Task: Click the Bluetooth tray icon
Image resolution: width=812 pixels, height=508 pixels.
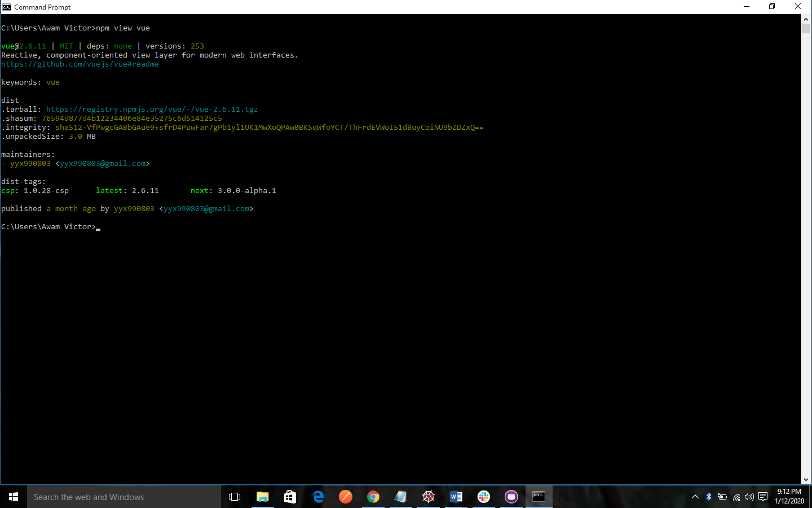Action: [x=709, y=497]
